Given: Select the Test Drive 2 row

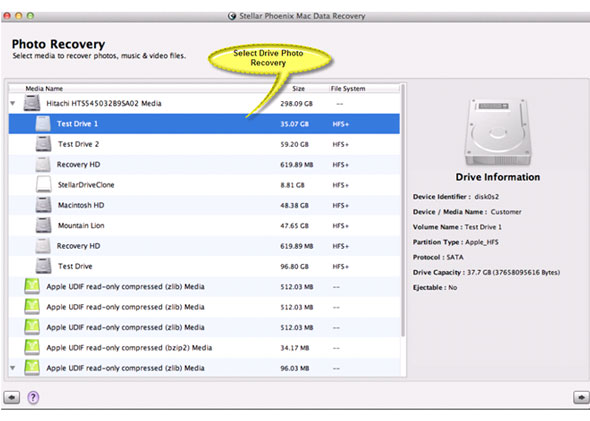Looking at the screenshot, I should click(x=204, y=144).
